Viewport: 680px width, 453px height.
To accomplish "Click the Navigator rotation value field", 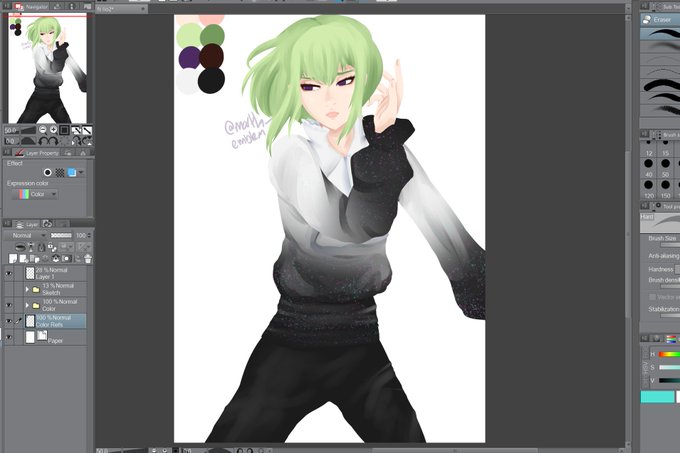I will pos(11,141).
